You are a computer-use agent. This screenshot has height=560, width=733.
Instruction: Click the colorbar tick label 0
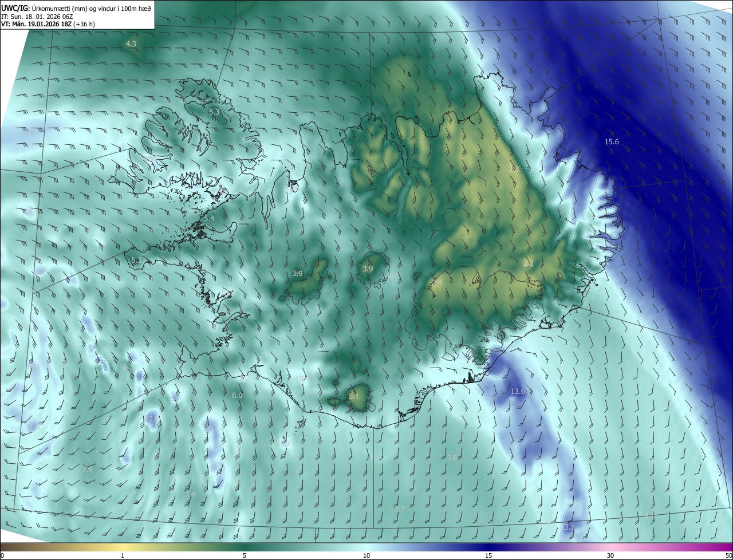pyautogui.click(x=2, y=555)
